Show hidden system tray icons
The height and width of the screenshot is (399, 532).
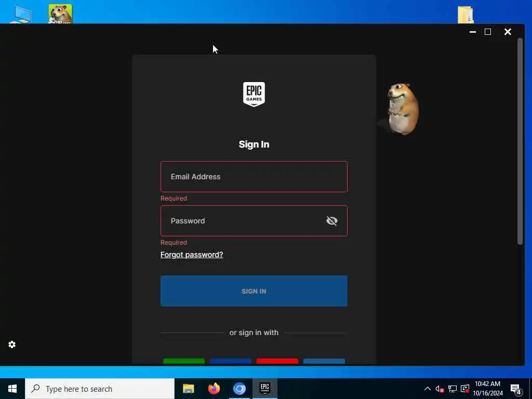[x=428, y=389]
